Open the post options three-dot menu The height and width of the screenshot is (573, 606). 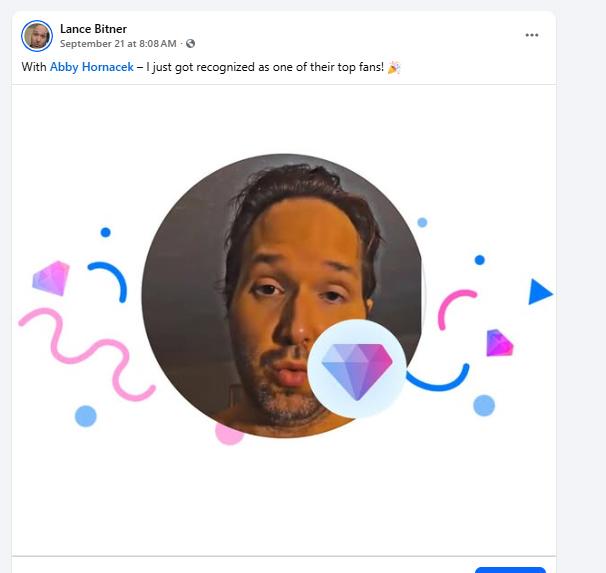pyautogui.click(x=532, y=35)
